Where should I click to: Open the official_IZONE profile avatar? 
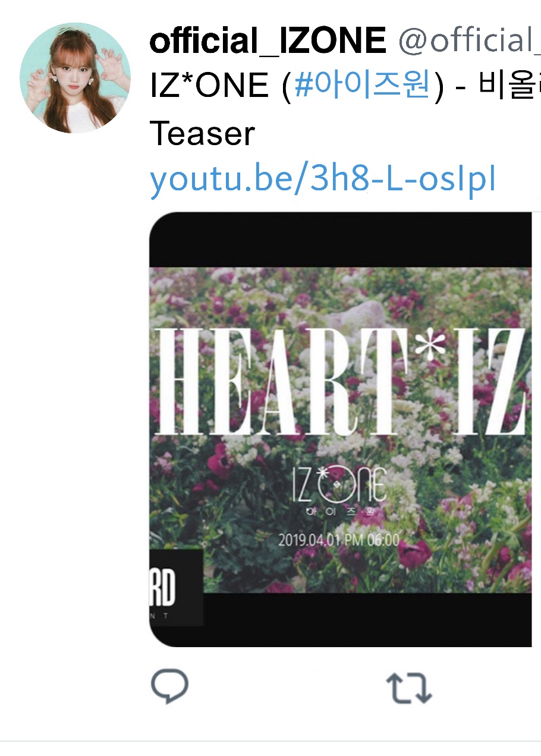76,77
